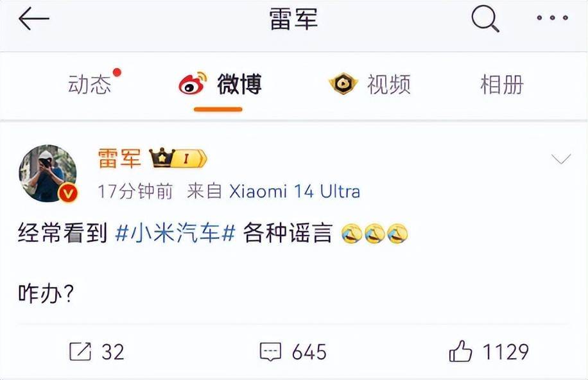Open the #小米汽车# hashtag link
588x380 pixels.
(x=175, y=233)
